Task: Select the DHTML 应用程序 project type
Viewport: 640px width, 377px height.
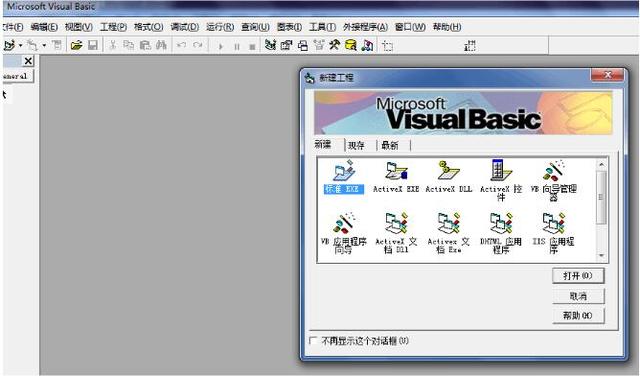Action: [x=501, y=233]
